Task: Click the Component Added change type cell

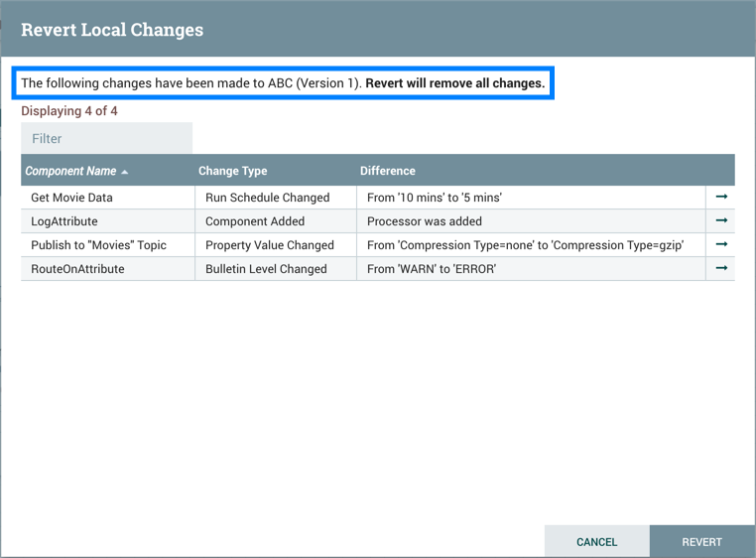Action: tap(254, 221)
